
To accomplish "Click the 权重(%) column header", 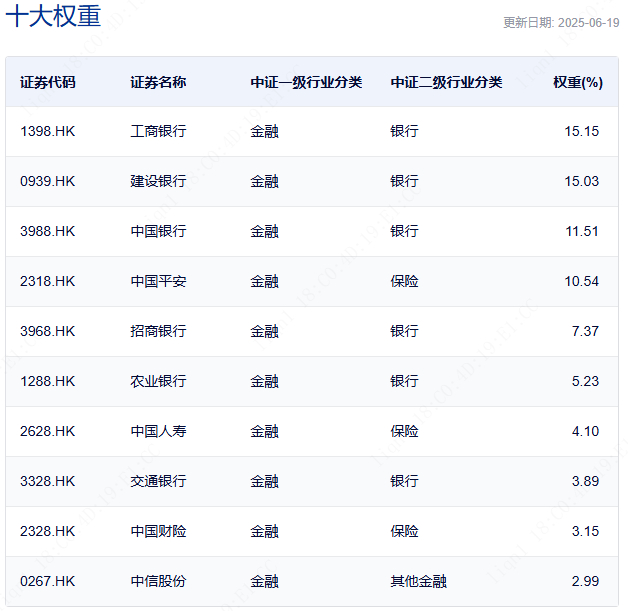I will 578,82.
